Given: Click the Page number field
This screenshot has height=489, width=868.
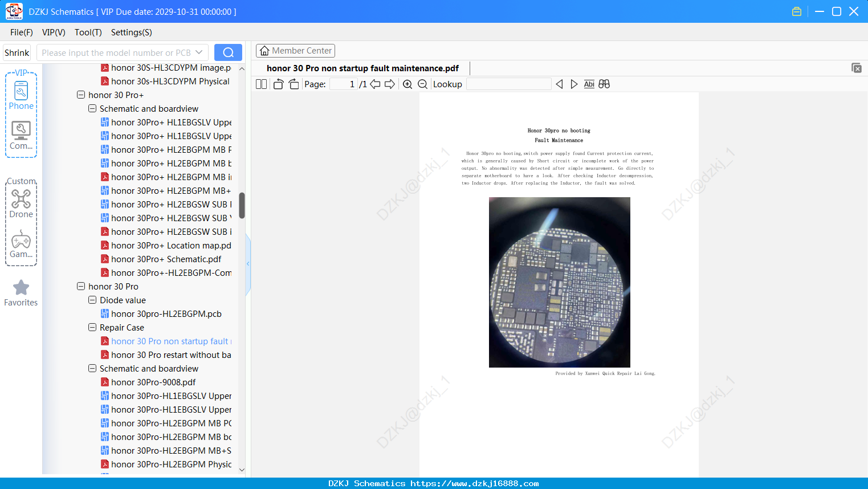Looking at the screenshot, I should pos(344,84).
